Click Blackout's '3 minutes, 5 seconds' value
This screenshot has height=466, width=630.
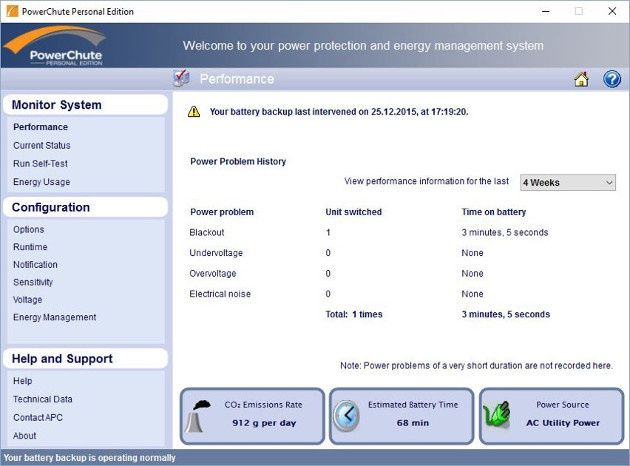pyautogui.click(x=505, y=233)
